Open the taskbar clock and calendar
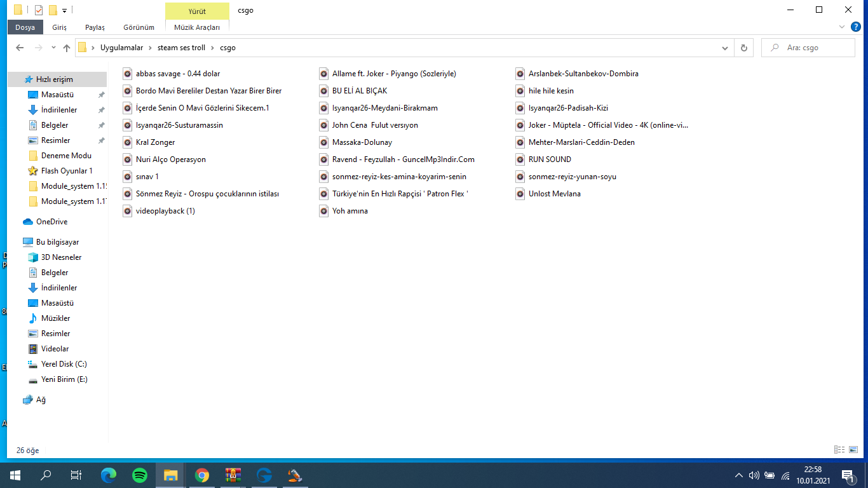The image size is (868, 488). click(x=813, y=475)
